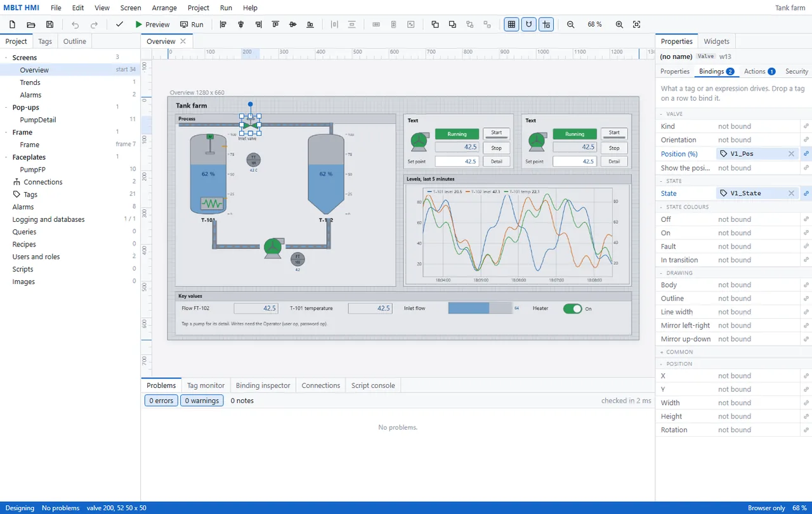Align selected widgets to the bottom edge
This screenshot has width=812, height=514.
310,25
